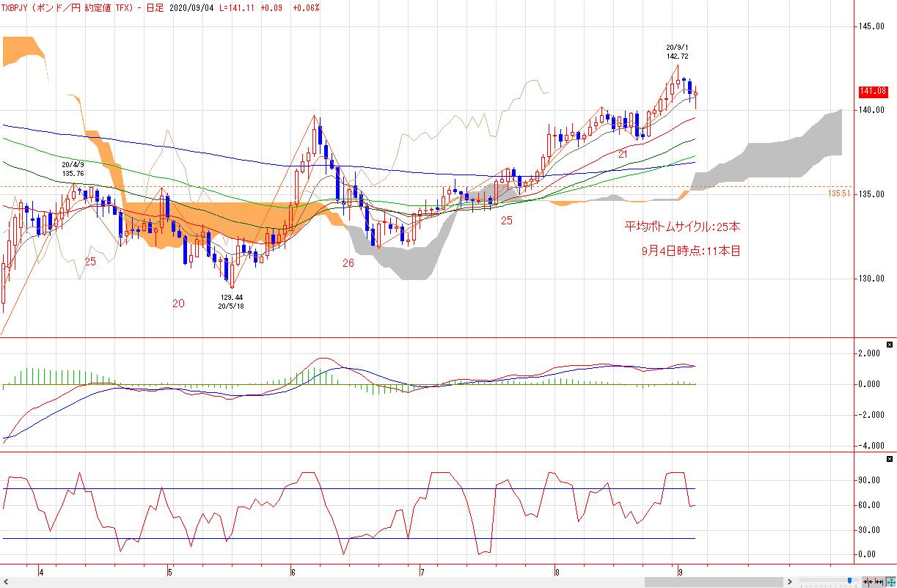Click the blue four-arrow move icon

pyautogui.click(x=890, y=581)
